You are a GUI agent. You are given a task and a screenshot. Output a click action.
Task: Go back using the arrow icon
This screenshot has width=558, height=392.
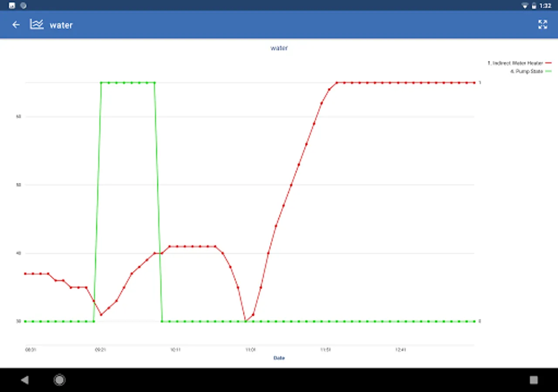[16, 25]
